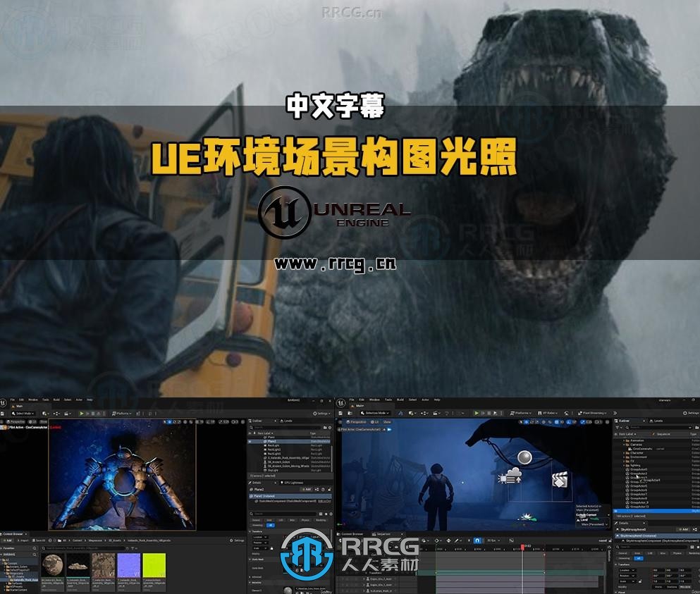Open Edit menu in right editor

(x=362, y=400)
